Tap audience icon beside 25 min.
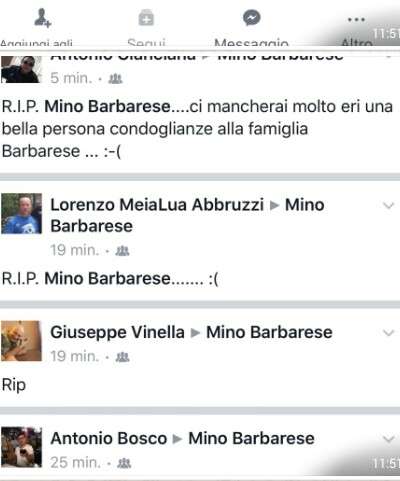The image size is (400, 481). [x=124, y=463]
